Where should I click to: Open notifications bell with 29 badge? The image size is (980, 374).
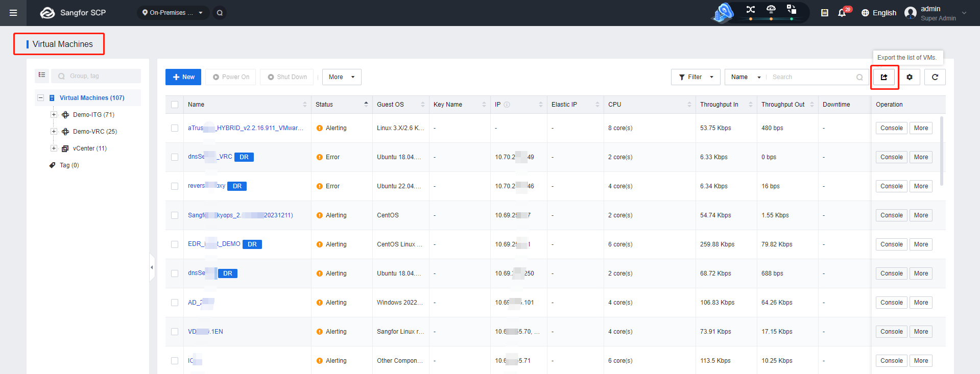point(843,12)
